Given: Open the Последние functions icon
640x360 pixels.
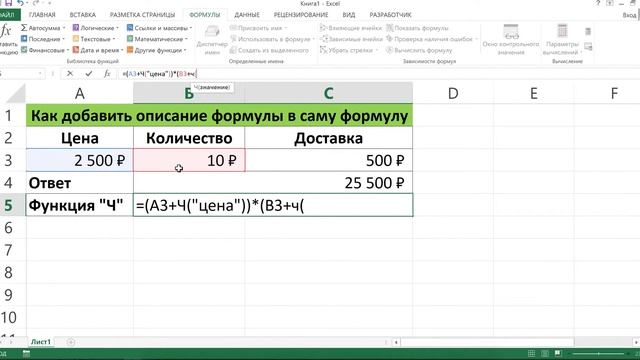Looking at the screenshot, I should point(24,39).
